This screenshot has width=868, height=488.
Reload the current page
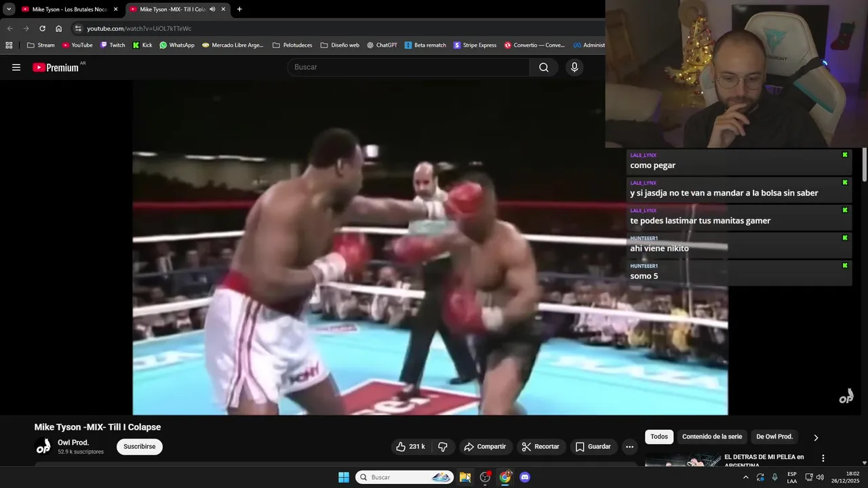click(42, 28)
